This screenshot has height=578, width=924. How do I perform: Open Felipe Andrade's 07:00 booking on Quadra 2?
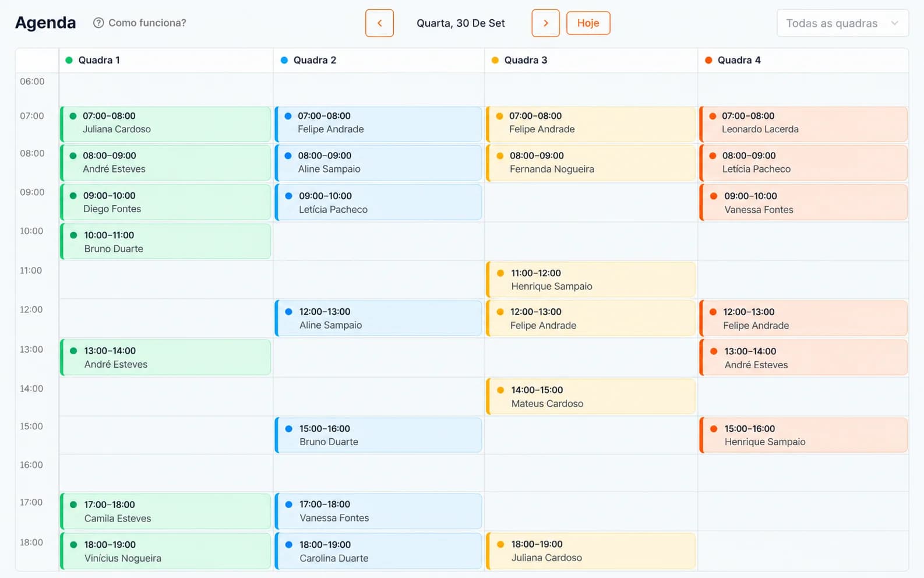378,124
